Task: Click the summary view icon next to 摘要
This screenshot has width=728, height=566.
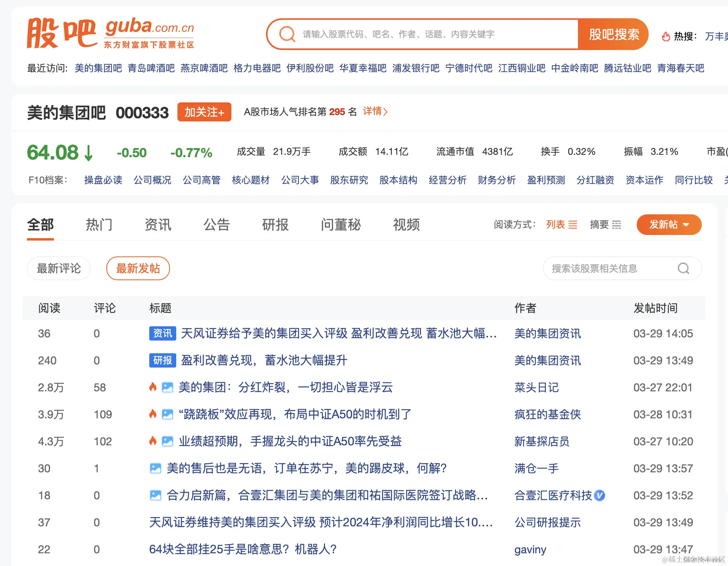Action: pos(616,225)
